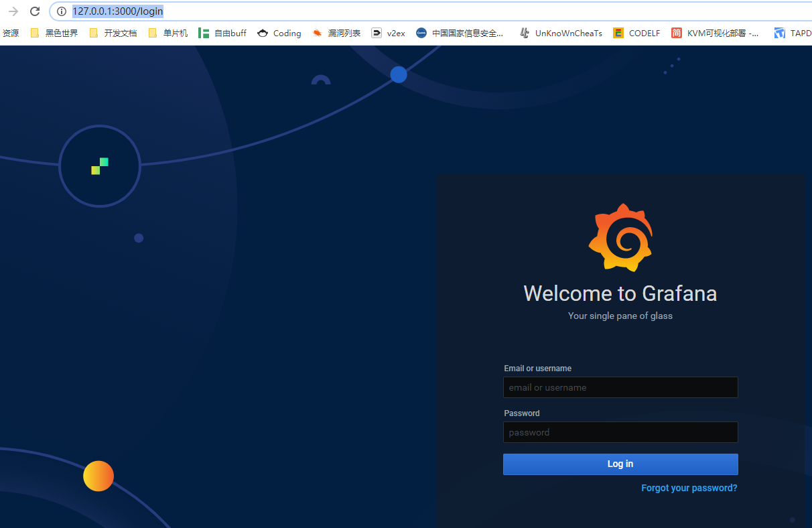Select the URL in the address bar
The height and width of the screenshot is (528, 812).
(117, 11)
